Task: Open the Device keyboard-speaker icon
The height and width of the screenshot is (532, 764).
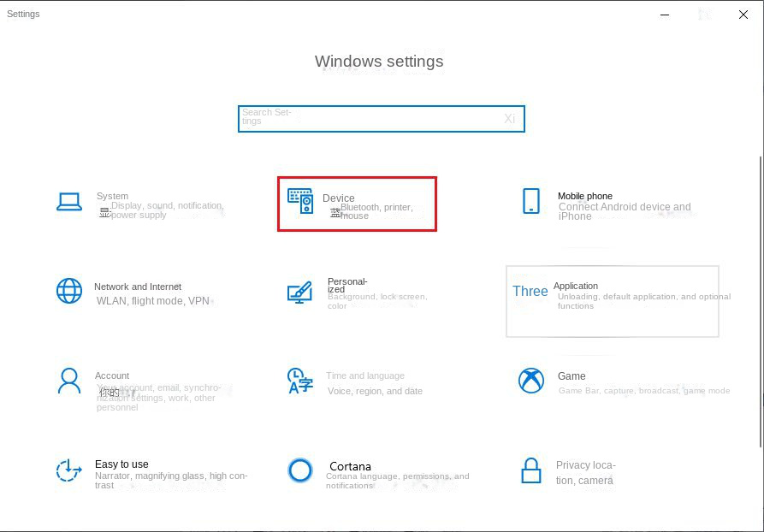Action: [300, 202]
